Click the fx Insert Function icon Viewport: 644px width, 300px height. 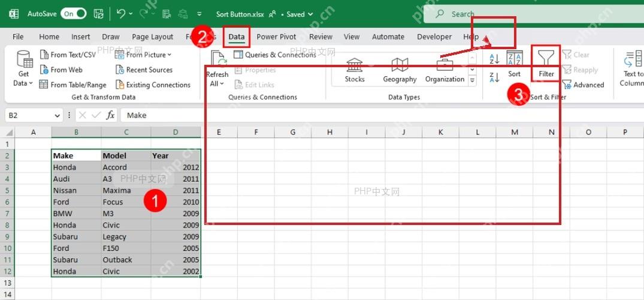click(x=110, y=115)
